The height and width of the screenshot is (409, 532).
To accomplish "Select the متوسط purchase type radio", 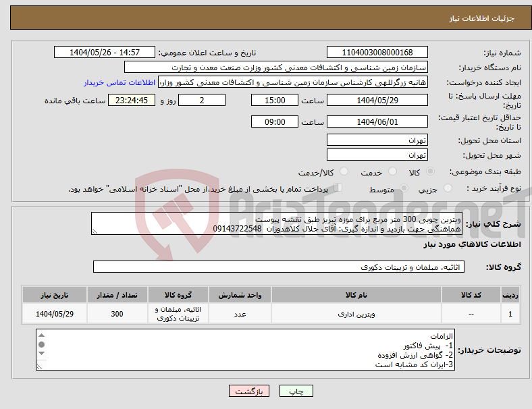I will click(x=404, y=188).
